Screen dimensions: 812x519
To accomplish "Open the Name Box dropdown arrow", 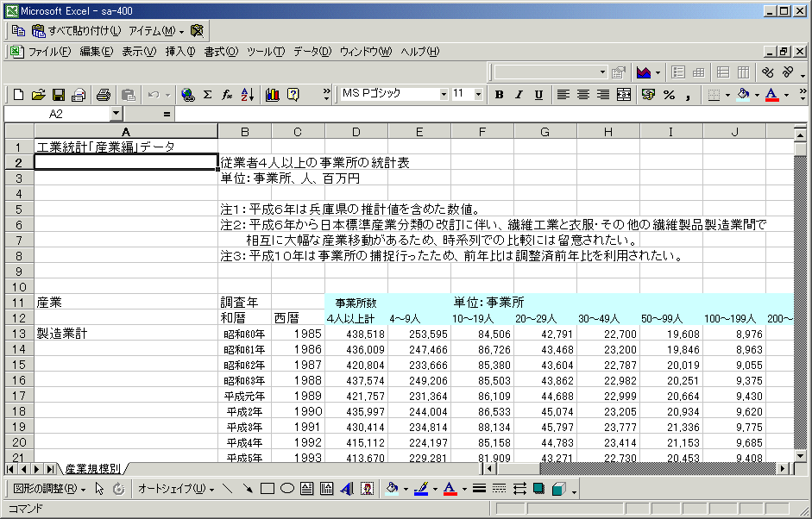I will point(116,114).
